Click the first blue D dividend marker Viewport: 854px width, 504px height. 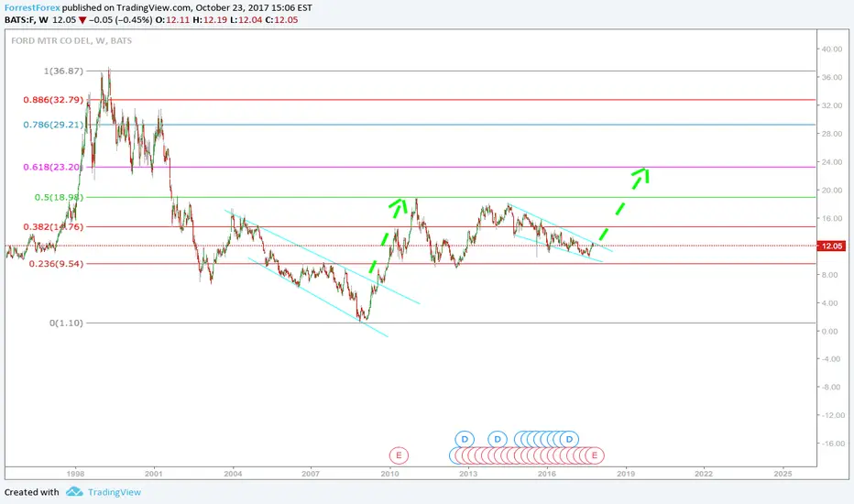[465, 439]
